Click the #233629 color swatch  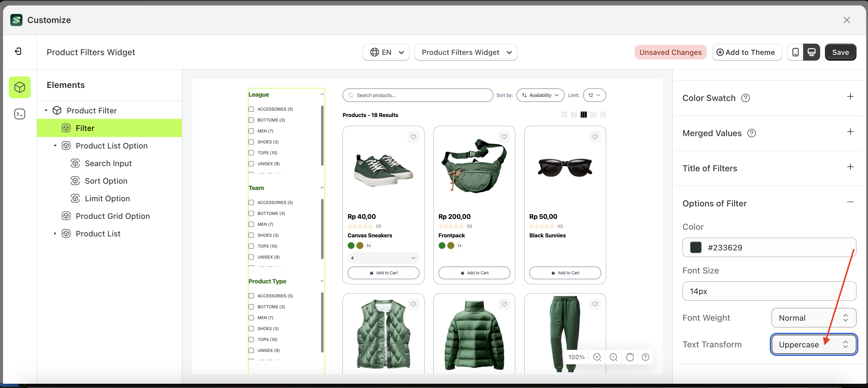[696, 247]
